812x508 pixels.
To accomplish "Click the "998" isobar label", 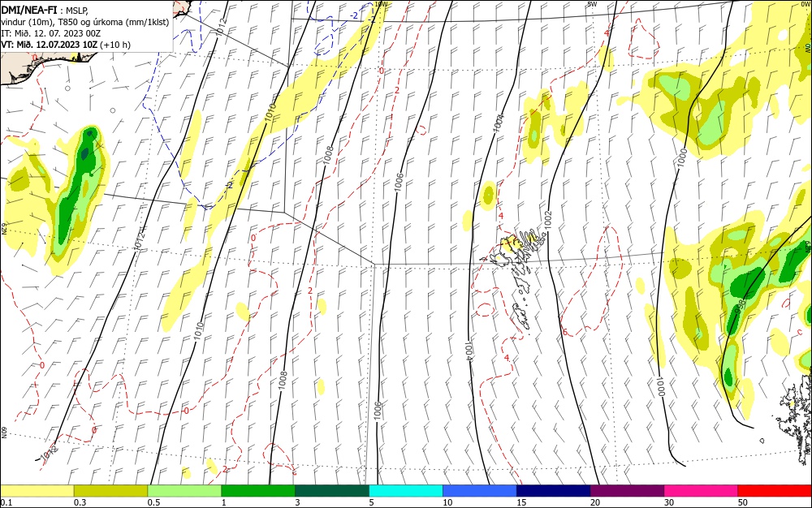I will 740,305.
